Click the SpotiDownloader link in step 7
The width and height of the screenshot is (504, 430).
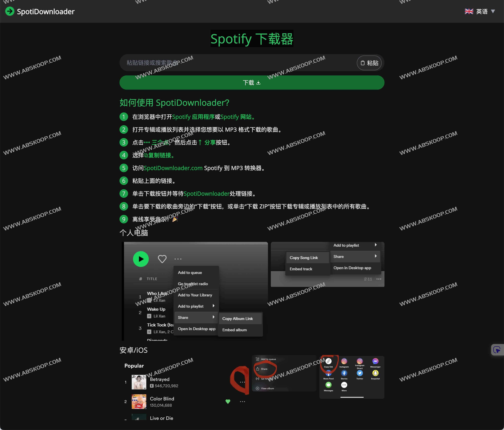tap(207, 194)
